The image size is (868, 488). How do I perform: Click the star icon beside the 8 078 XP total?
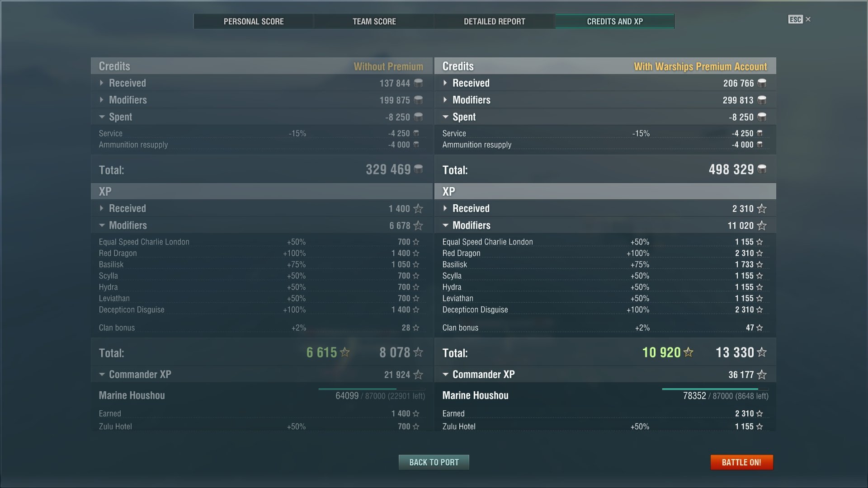[418, 352]
